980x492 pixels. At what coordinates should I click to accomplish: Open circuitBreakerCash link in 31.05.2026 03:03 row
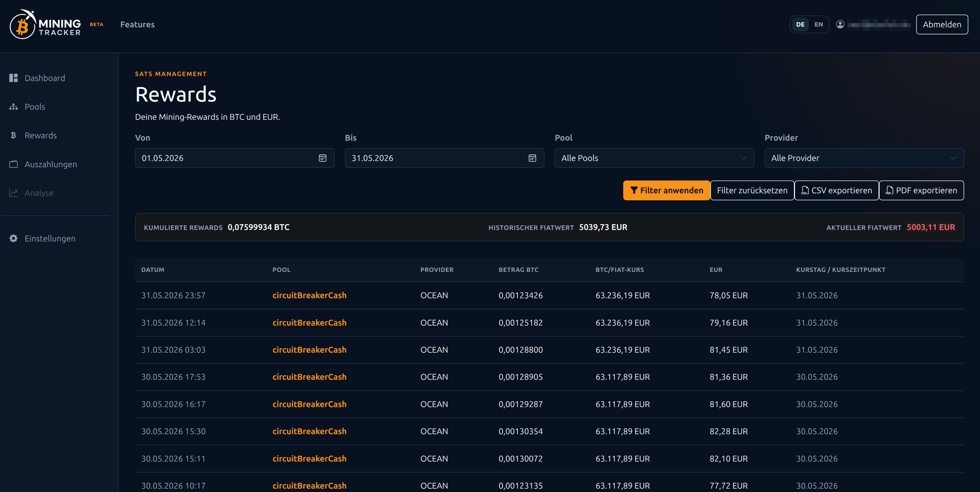[x=309, y=350]
